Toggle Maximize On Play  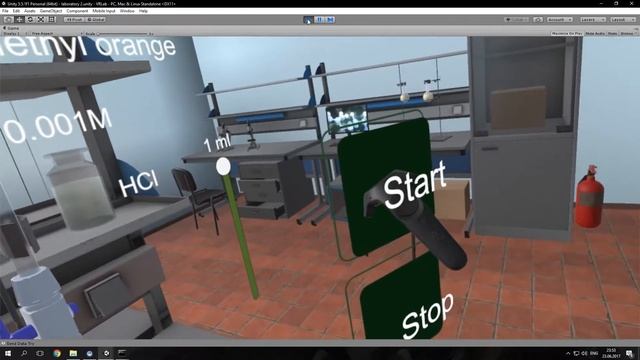click(567, 33)
